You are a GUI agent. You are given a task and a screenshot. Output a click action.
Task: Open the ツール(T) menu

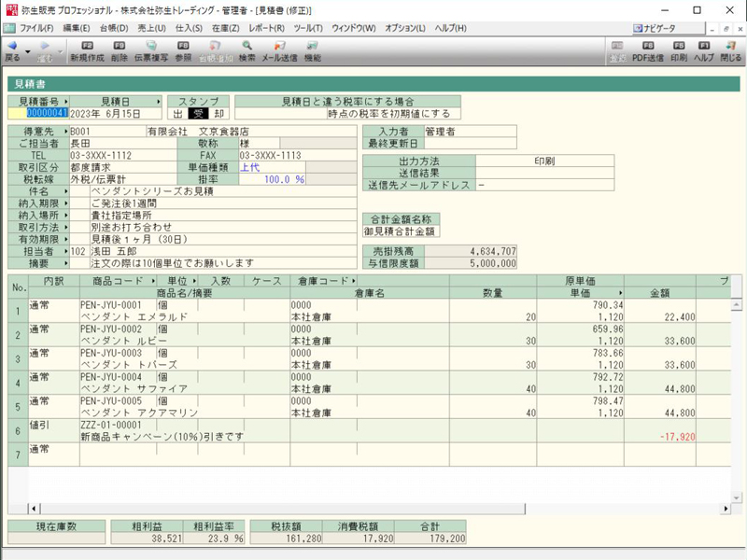tap(308, 29)
